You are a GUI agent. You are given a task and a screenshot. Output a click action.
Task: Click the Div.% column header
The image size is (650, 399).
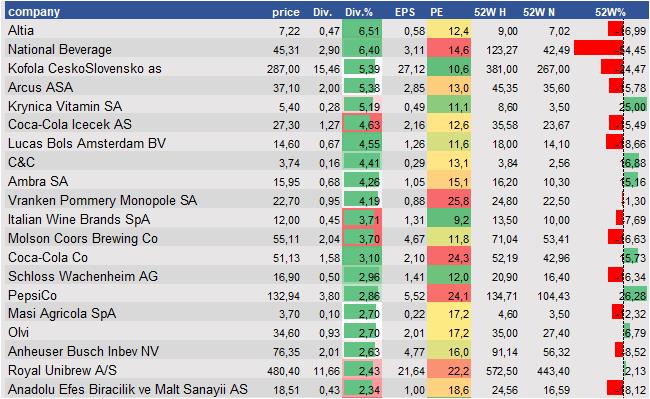(x=359, y=12)
